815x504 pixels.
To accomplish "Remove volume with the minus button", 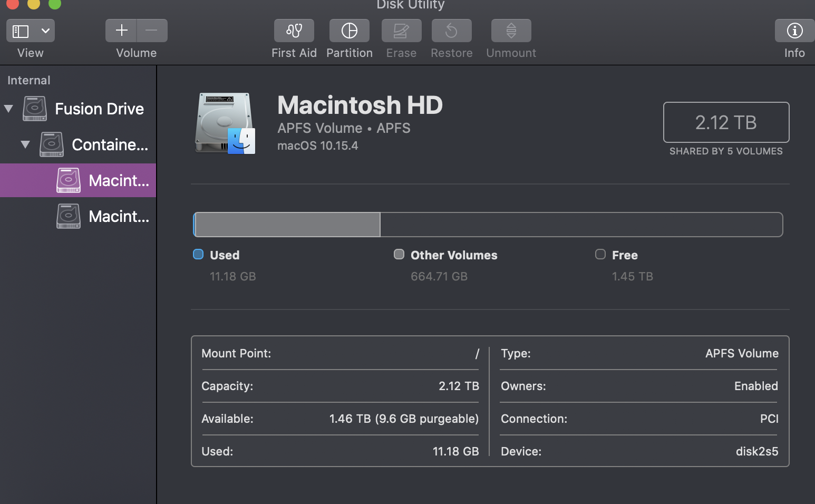I will click(152, 31).
